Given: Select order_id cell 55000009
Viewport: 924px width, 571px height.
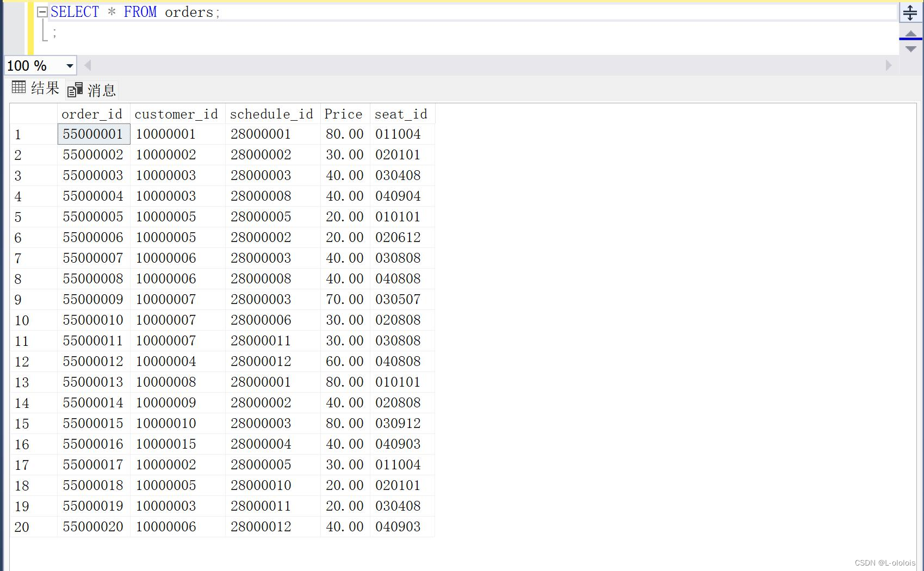Looking at the screenshot, I should click(x=94, y=299).
